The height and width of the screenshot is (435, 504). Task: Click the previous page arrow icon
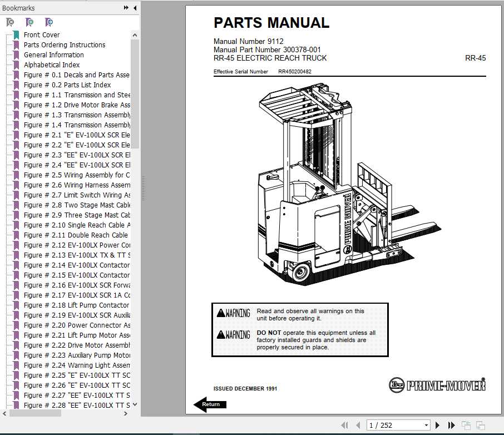358,424
